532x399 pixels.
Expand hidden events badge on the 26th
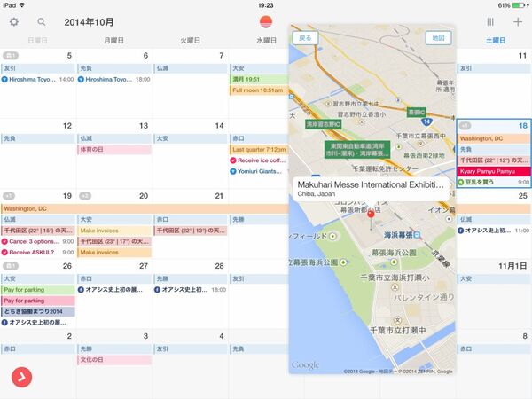coord(10,266)
